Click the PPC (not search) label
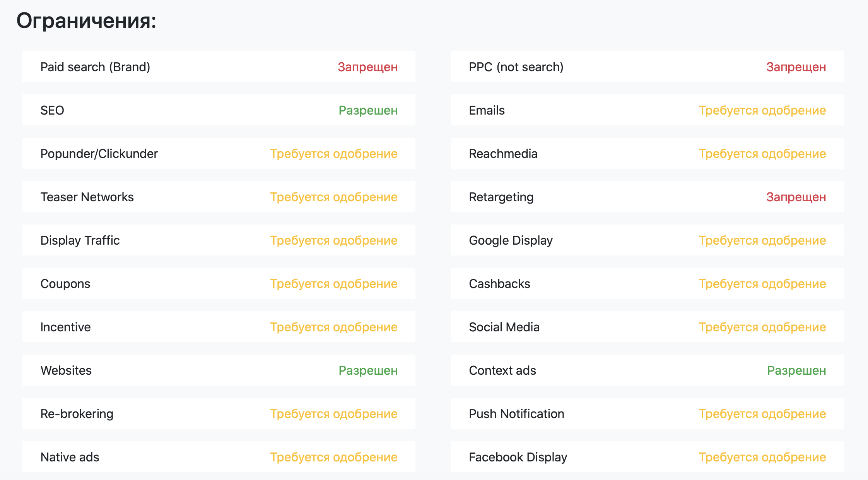 coord(516,67)
